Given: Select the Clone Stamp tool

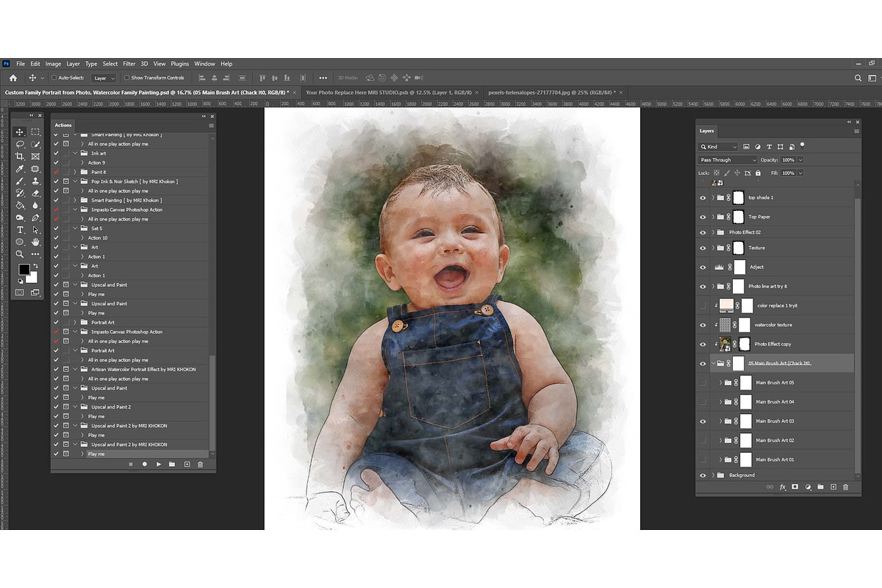Looking at the screenshot, I should click(x=35, y=181).
